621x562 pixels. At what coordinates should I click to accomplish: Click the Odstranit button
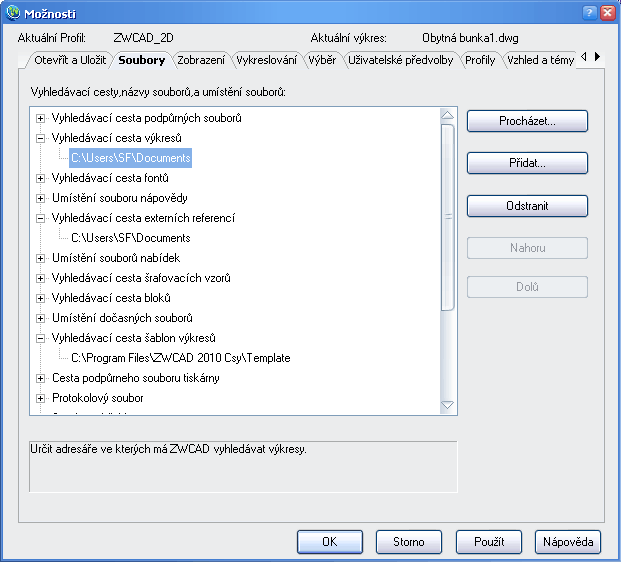pos(527,206)
